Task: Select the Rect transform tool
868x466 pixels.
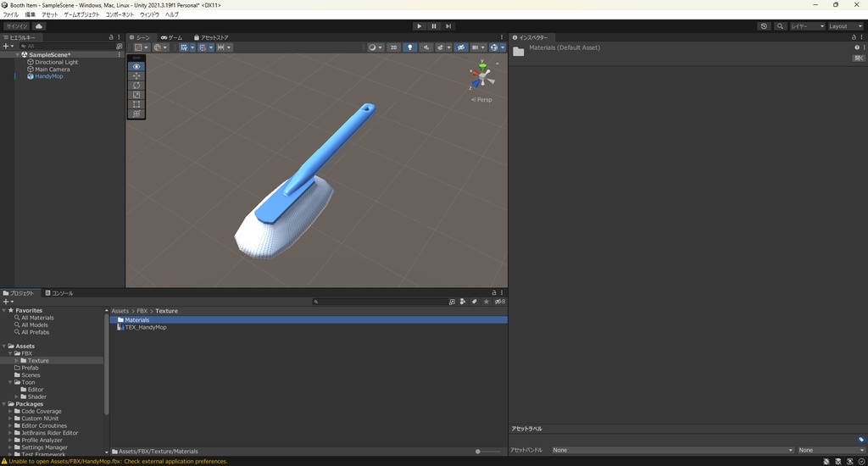Action: point(136,104)
